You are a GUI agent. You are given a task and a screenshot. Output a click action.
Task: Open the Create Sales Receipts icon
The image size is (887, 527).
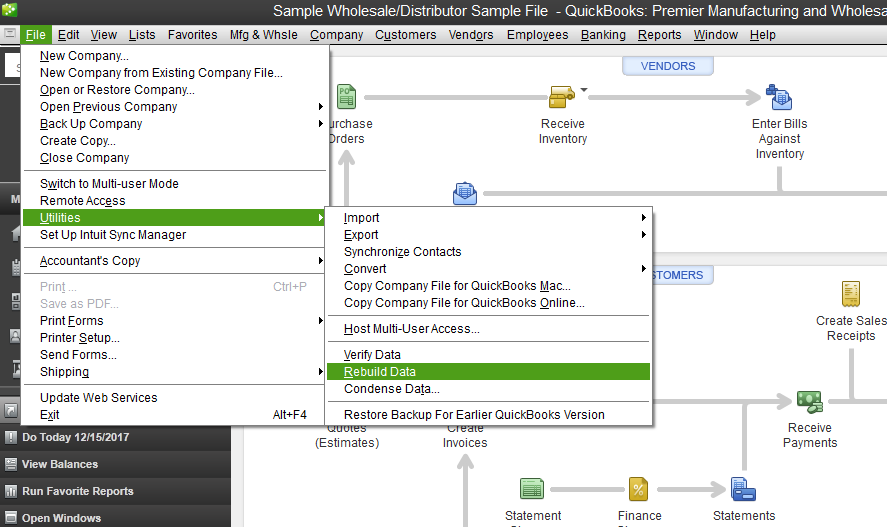pyautogui.click(x=851, y=294)
